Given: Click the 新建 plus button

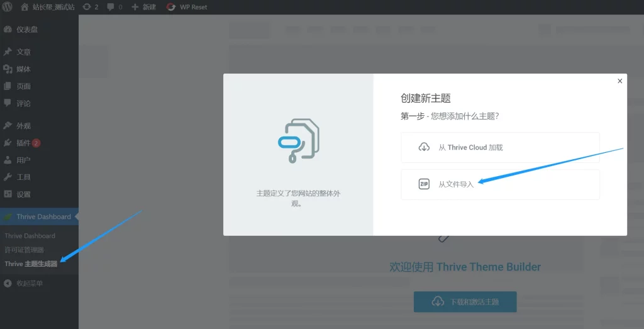Looking at the screenshot, I should click(143, 7).
